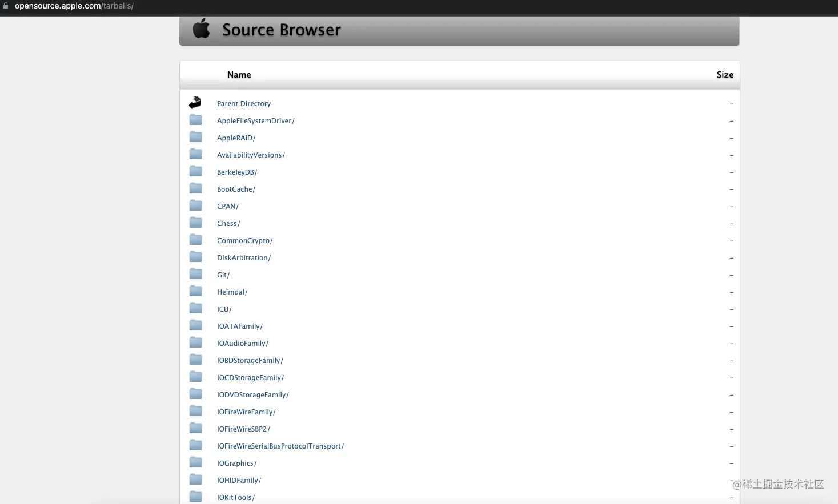Open the IOBDStorageFamily/ link

[250, 361]
